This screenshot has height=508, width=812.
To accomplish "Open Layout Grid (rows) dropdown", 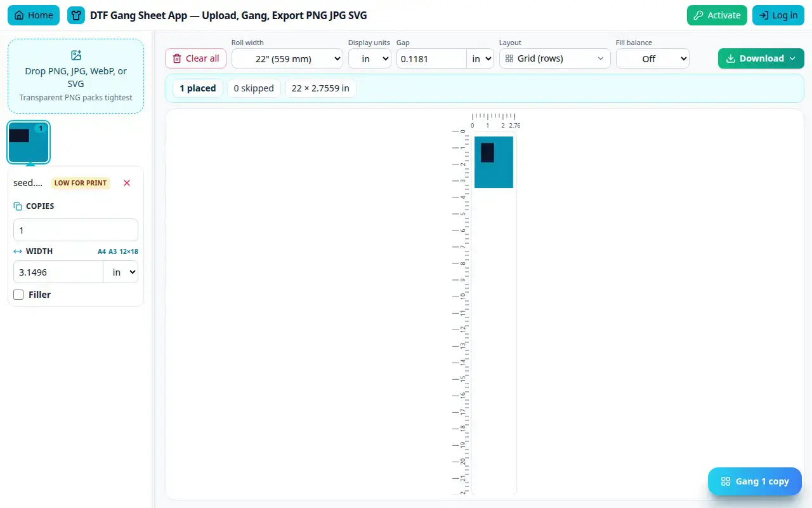I will (x=555, y=59).
